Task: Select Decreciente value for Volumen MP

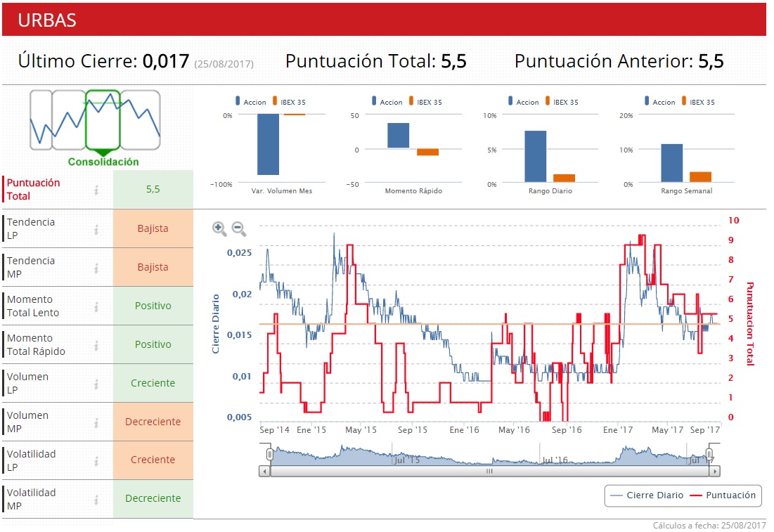Action: 153,422
